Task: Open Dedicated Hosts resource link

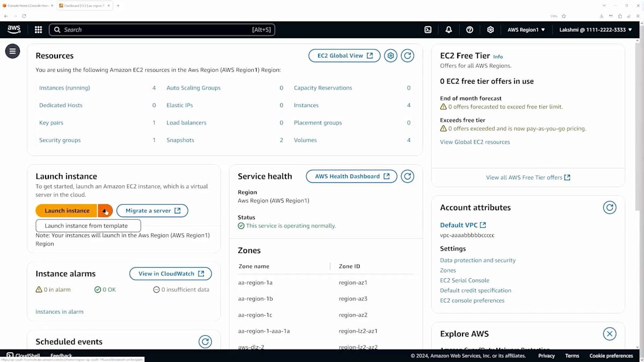Action: [x=61, y=105]
